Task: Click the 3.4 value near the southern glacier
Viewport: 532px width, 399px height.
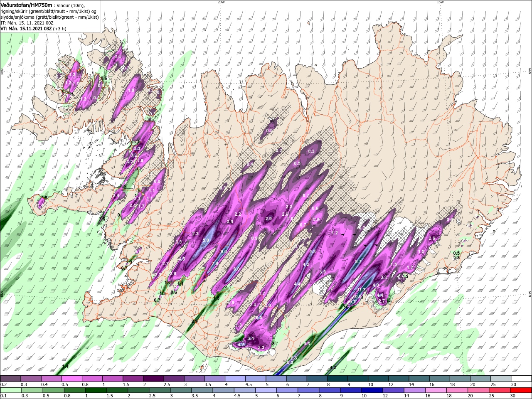Action: (251, 339)
